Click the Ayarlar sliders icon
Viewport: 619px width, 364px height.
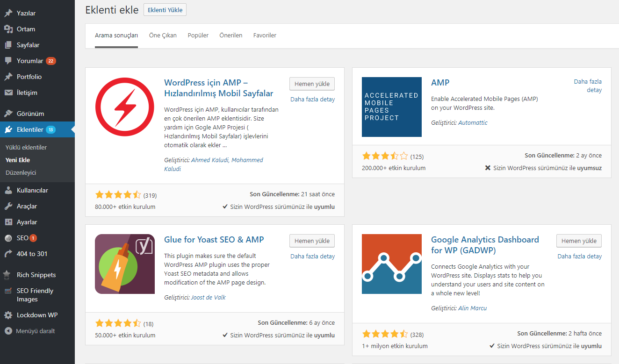8,222
